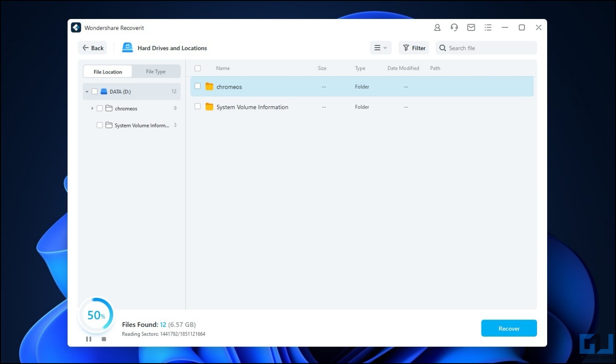616x364 pixels.
Task: Click yellow System Volume Information folder icon
Action: (x=209, y=107)
